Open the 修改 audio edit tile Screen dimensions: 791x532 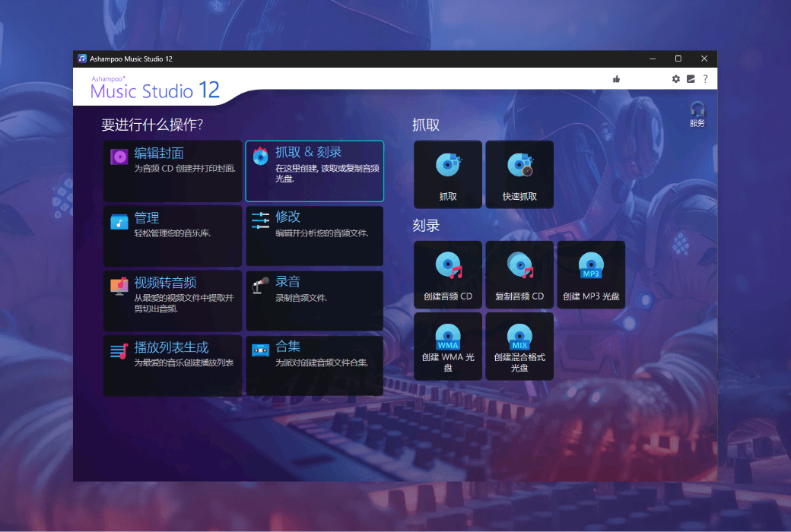(x=314, y=236)
